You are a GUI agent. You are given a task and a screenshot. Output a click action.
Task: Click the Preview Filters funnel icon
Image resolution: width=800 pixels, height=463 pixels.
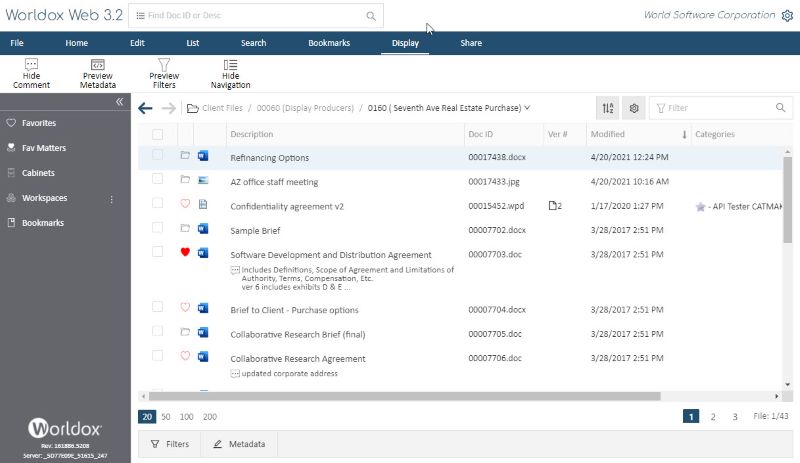(x=164, y=64)
